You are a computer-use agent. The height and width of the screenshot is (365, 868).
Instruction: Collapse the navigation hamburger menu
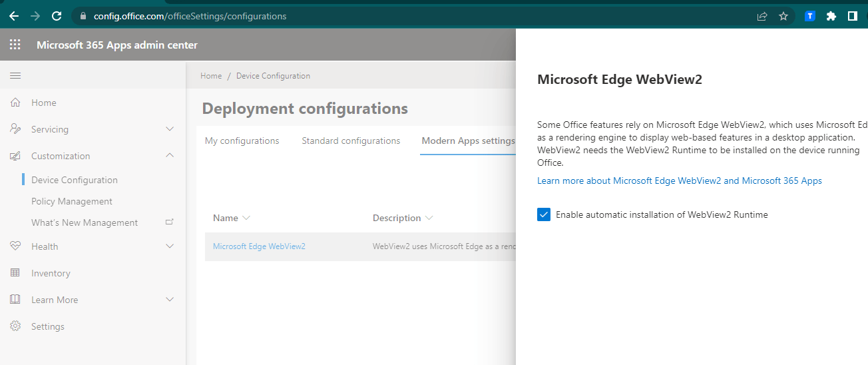tap(15, 76)
